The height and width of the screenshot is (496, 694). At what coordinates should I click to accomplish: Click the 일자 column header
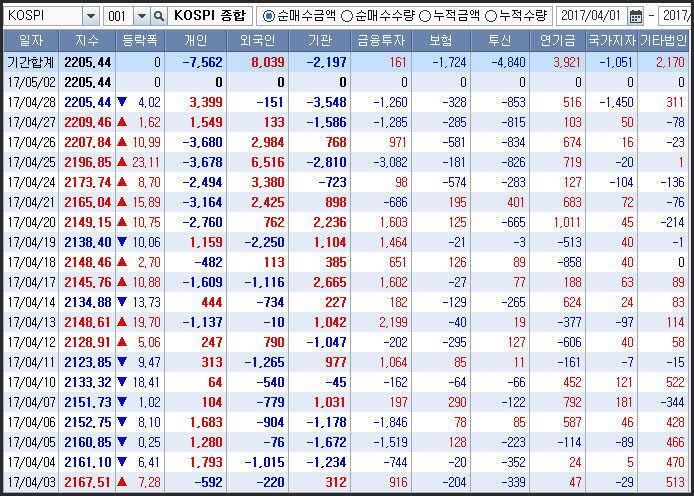31,41
